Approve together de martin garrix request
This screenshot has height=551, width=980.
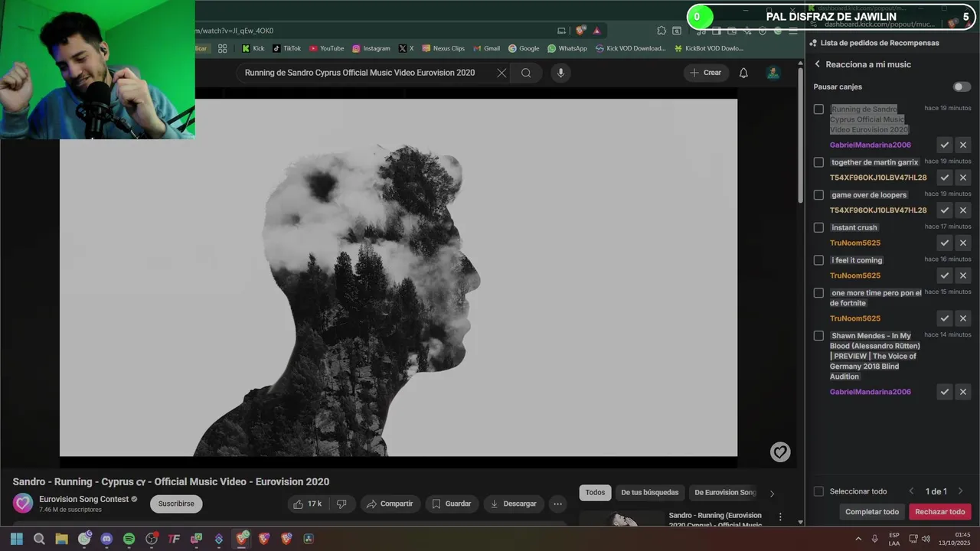(x=945, y=178)
